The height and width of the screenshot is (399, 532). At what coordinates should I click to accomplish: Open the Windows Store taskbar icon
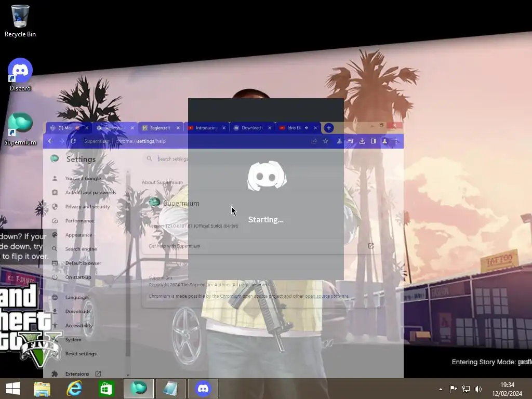tap(106, 389)
